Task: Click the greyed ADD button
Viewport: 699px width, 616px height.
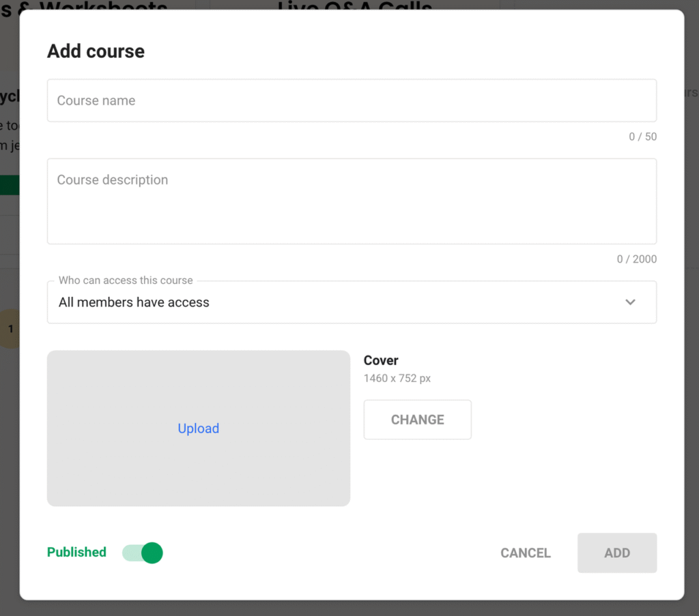Action: click(617, 553)
